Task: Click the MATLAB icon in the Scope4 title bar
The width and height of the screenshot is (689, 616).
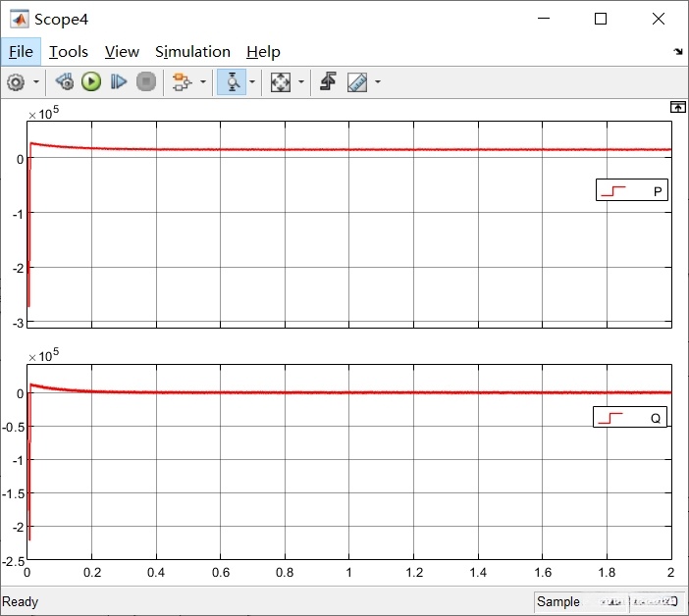Action: click(x=20, y=20)
